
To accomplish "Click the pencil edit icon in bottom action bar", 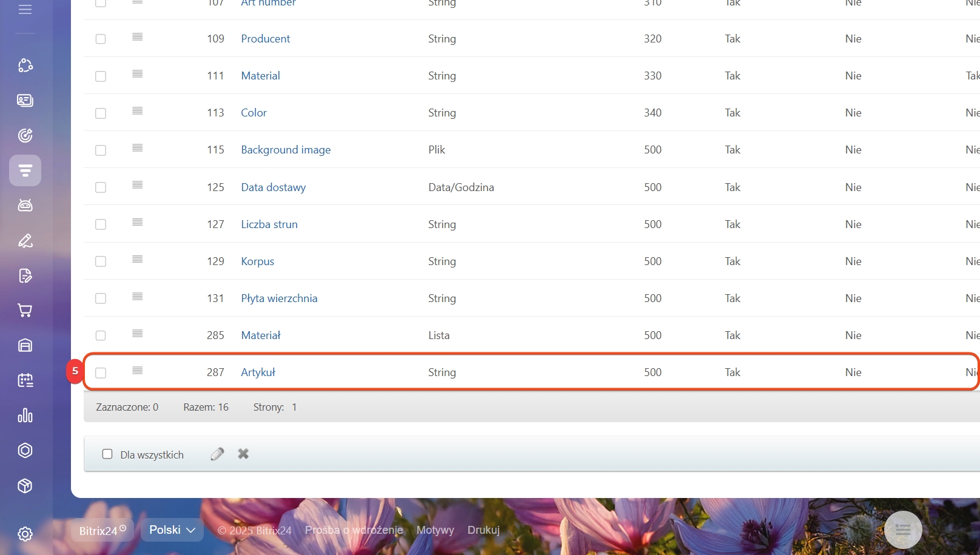I will pyautogui.click(x=217, y=454).
